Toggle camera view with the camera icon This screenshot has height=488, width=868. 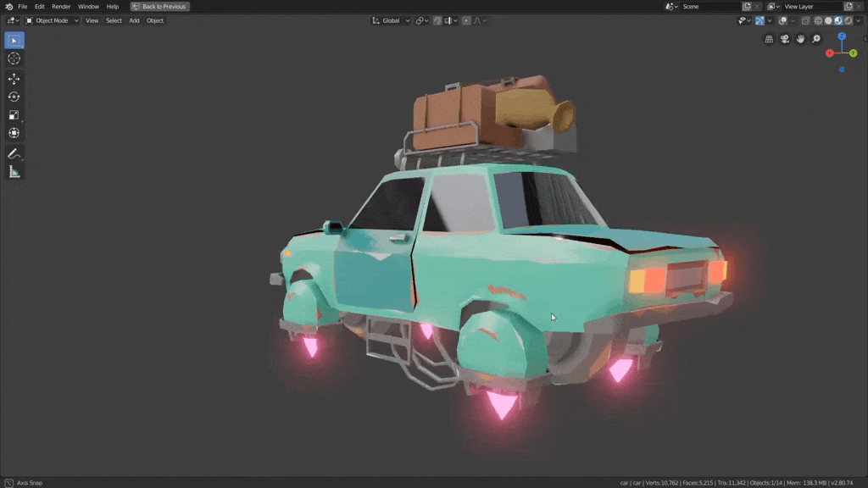785,39
